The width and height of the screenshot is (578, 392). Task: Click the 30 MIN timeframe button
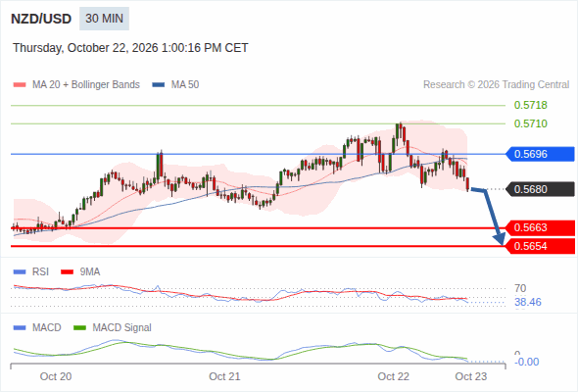click(104, 19)
